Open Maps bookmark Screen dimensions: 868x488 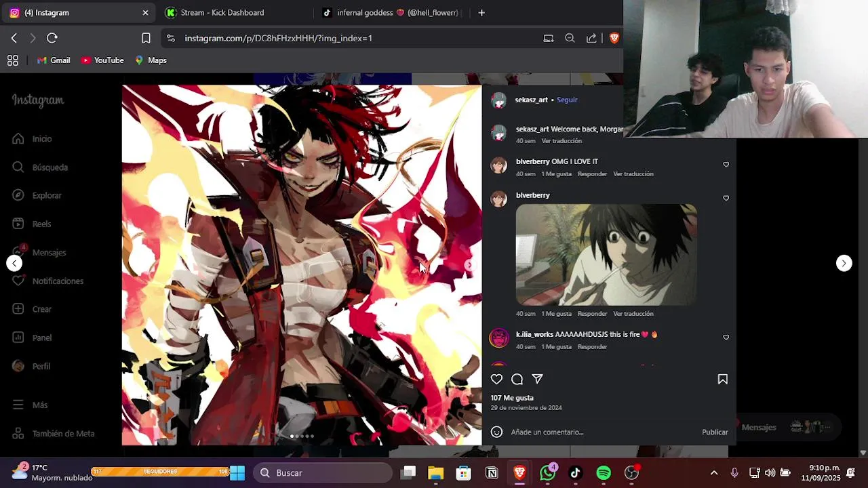[151, 60]
